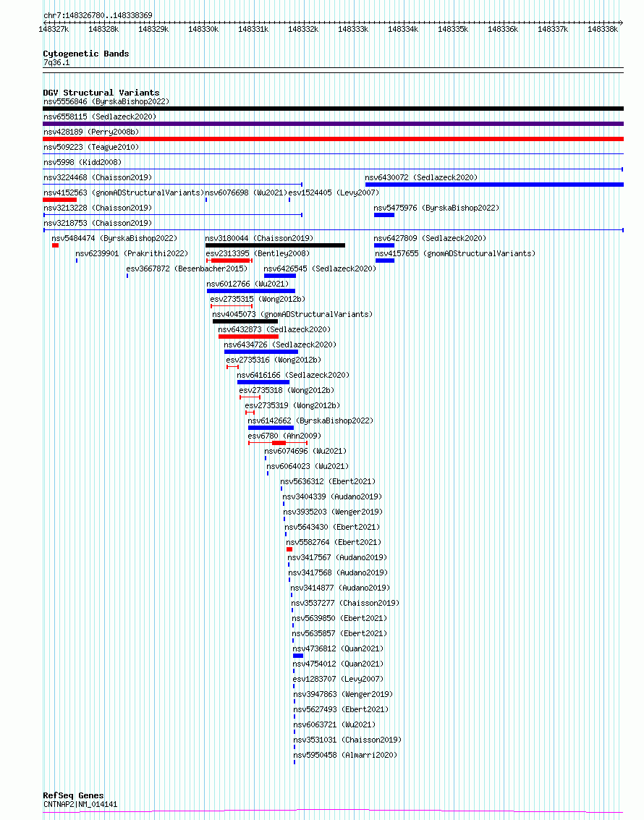Select esv2735316 (Wong2012b) label
Screen dimensions: 644x820
click(x=274, y=359)
